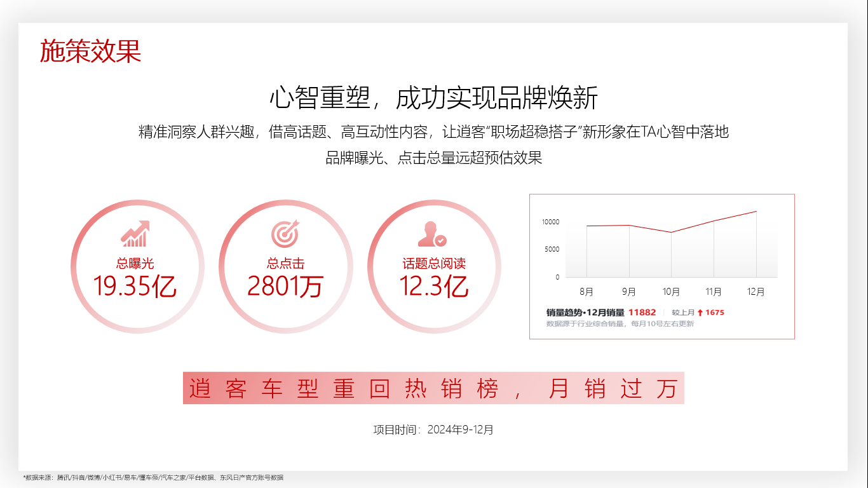
Task: Select the 施策效果 slide title
Action: click(x=90, y=51)
